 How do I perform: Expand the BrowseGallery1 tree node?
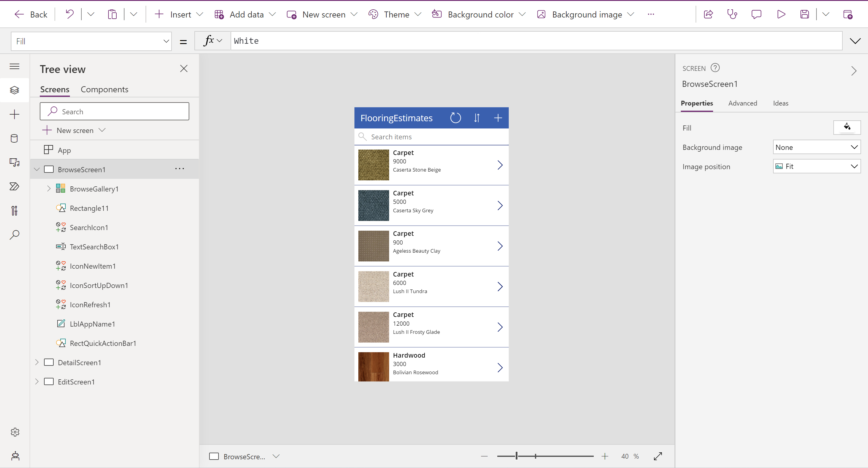point(49,188)
